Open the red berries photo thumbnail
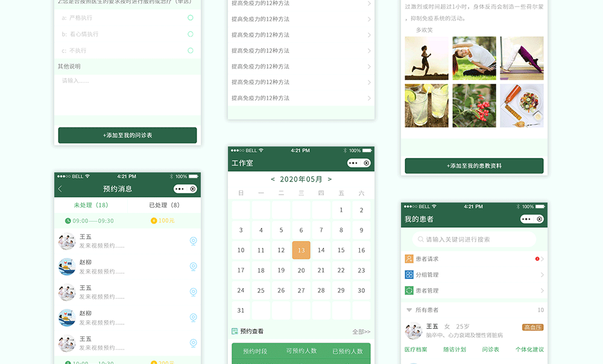Image resolution: width=603 pixels, height=364 pixels. pos(474,105)
